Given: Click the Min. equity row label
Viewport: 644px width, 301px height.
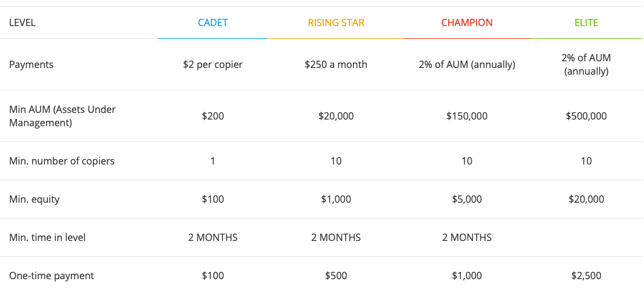Looking at the screenshot, I should pos(35,199).
